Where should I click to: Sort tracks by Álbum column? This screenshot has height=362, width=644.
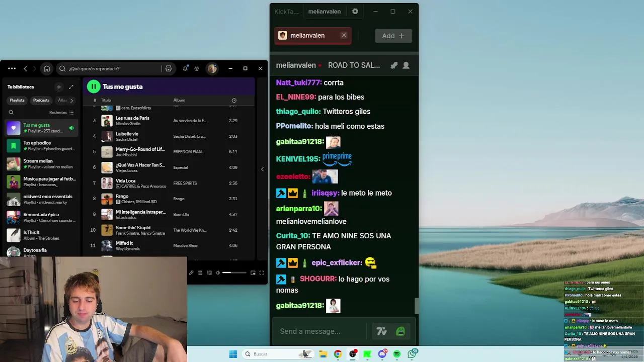[179, 100]
